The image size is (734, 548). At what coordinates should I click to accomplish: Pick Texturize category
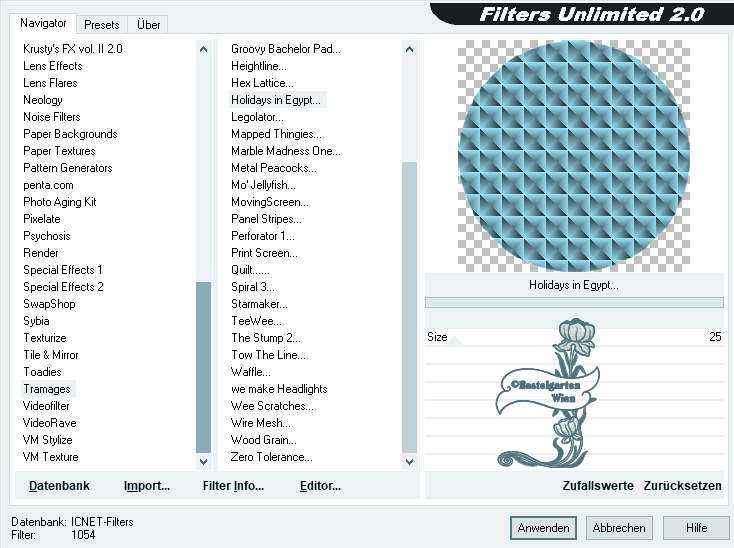coord(45,338)
